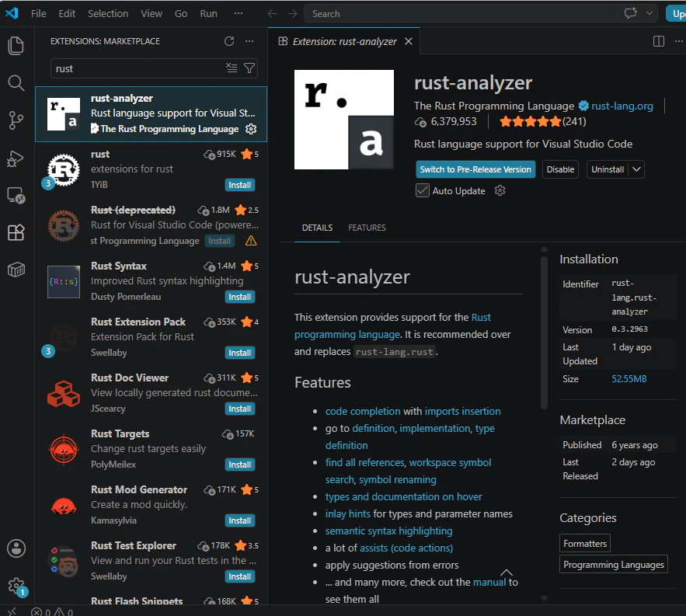Select the DETAILS tab
Viewport: 686px width, 616px height.
tap(317, 228)
